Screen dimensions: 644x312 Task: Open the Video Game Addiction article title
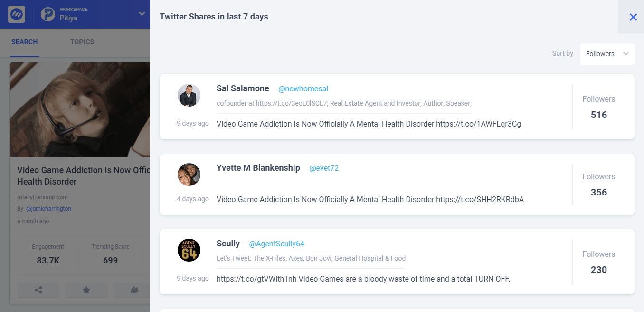[84, 176]
